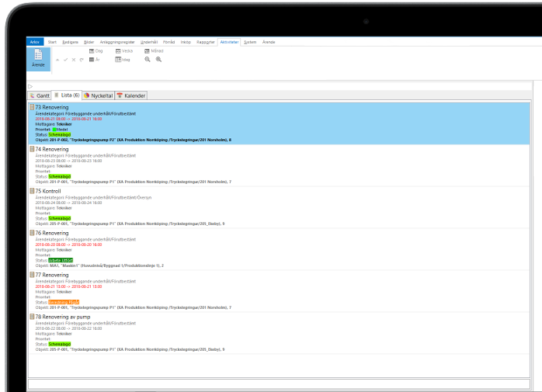Click the Schemalagd status badge in item 74
Viewport: 542px width, 392px height.
point(60,176)
